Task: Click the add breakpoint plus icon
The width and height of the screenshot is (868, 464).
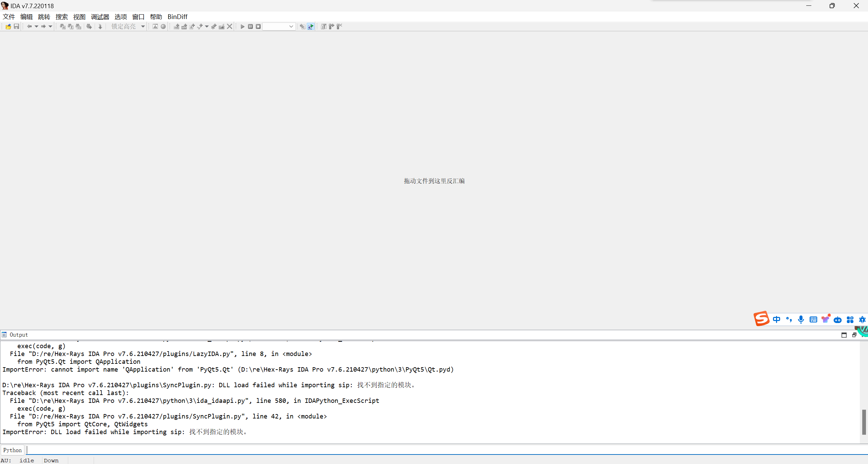Action: pos(331,26)
